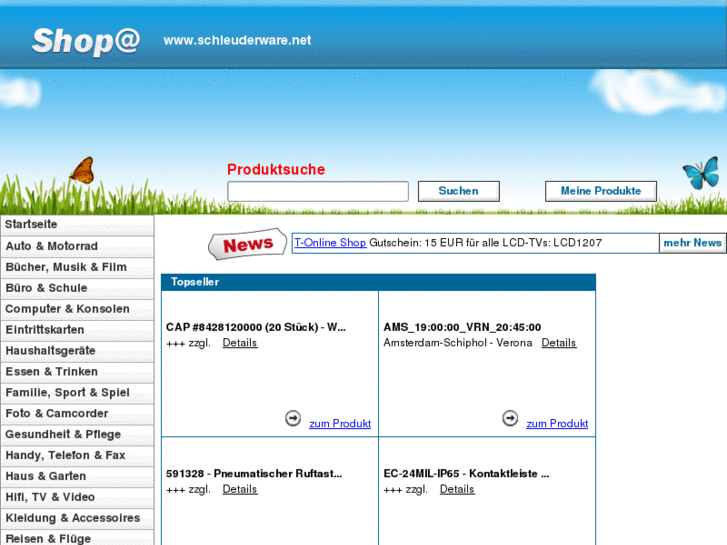Image resolution: width=727 pixels, height=545 pixels.
Task: Open Reisen & Flüge category
Action: coord(77,538)
